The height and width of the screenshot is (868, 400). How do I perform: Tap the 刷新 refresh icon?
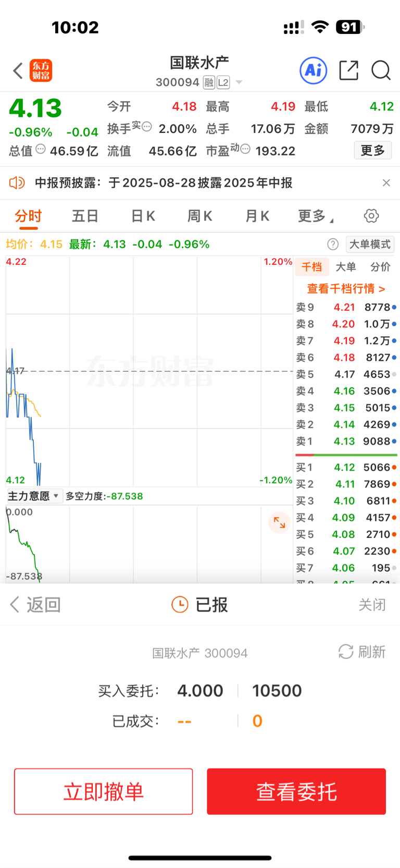click(346, 651)
